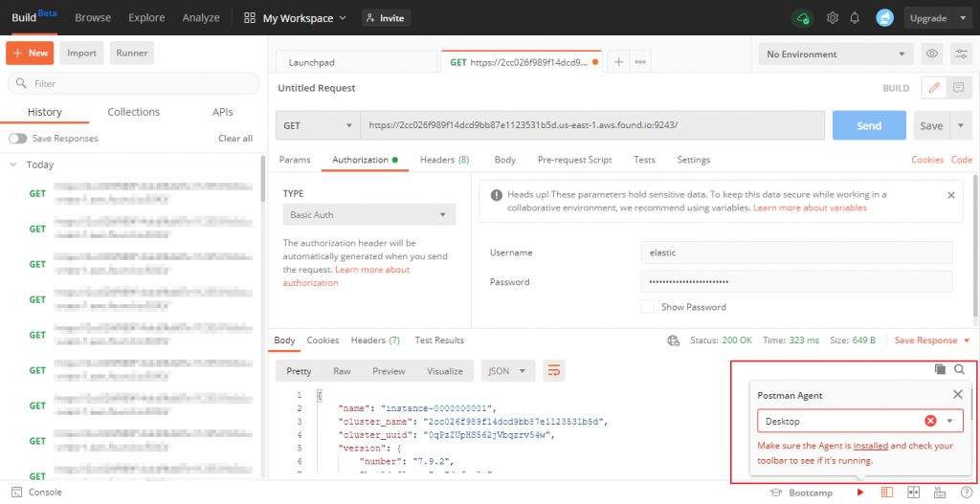Viewport: 980px width, 504px height.
Task: Toggle the Save Responses switch
Action: click(x=17, y=138)
